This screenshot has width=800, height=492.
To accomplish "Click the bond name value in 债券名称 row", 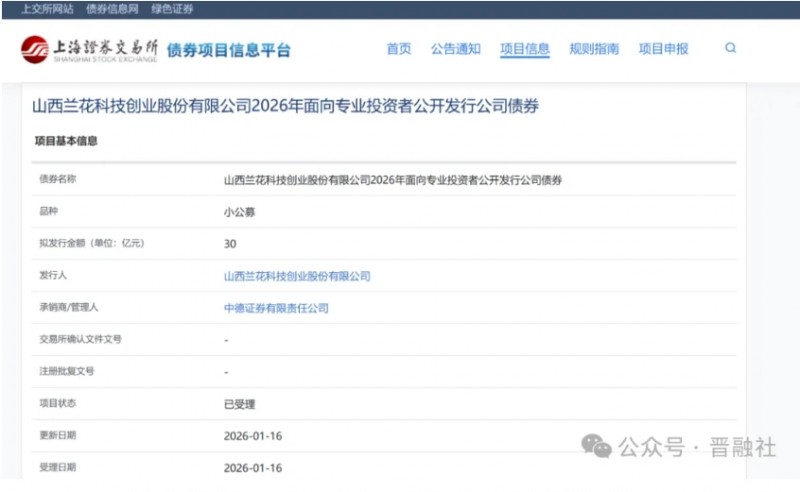I will tap(393, 180).
